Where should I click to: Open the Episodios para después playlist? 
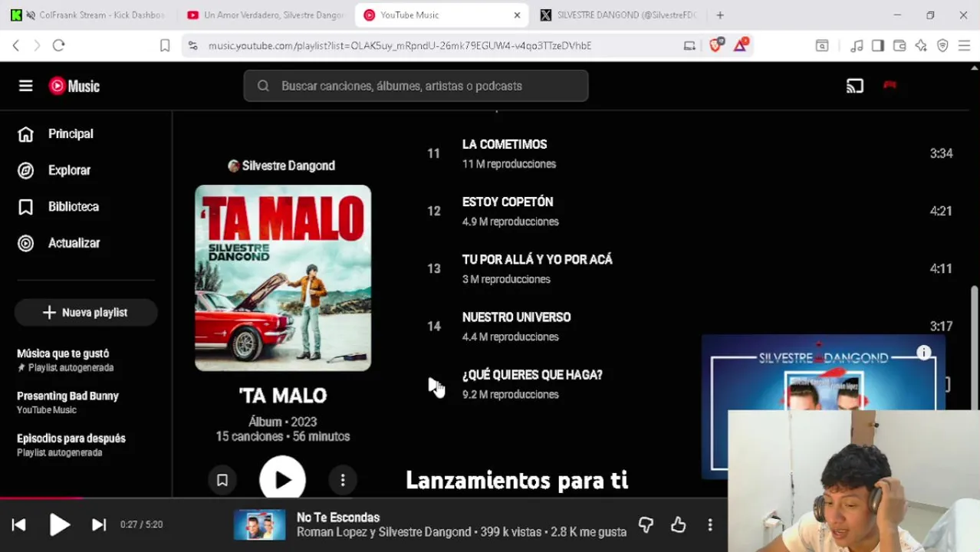71,445
